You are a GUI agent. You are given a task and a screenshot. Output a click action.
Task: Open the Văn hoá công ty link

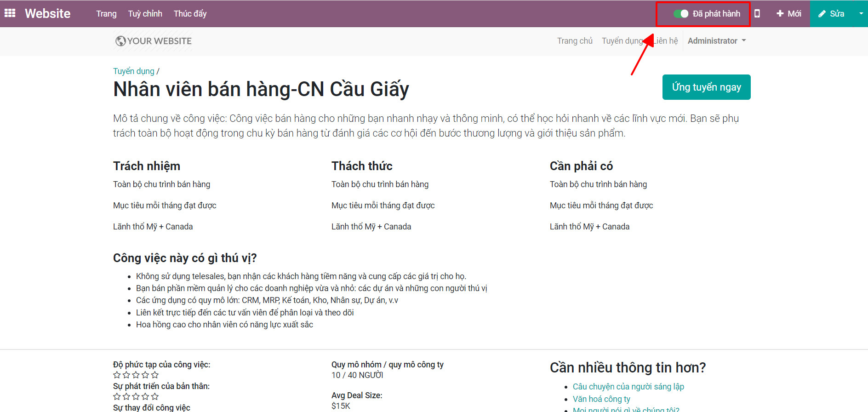[601, 399]
